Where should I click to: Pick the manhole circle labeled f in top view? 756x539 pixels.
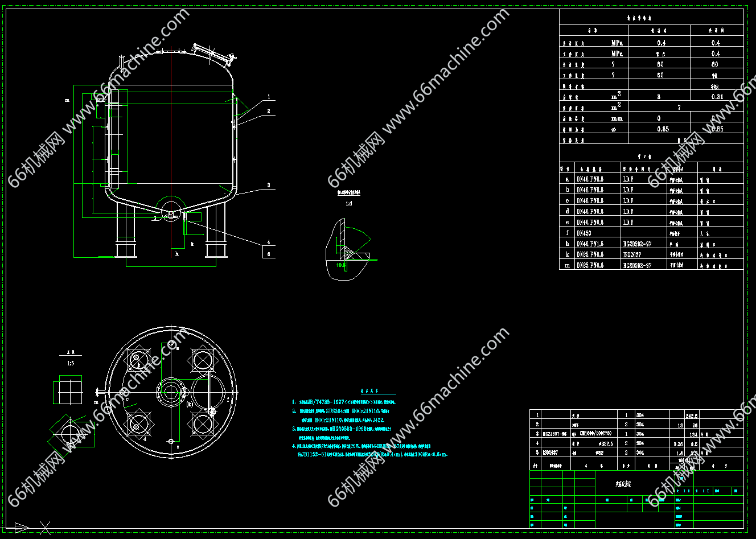click(x=211, y=393)
